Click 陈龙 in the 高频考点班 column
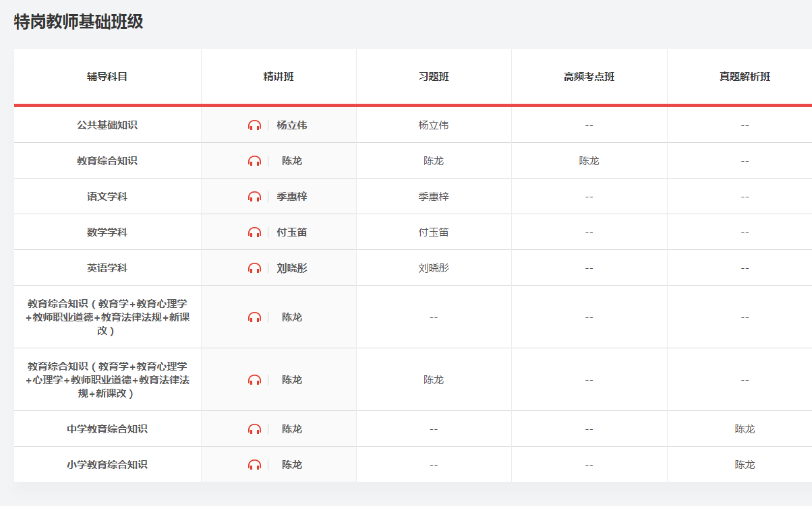Viewport: 812px width, 506px height. 589,161
